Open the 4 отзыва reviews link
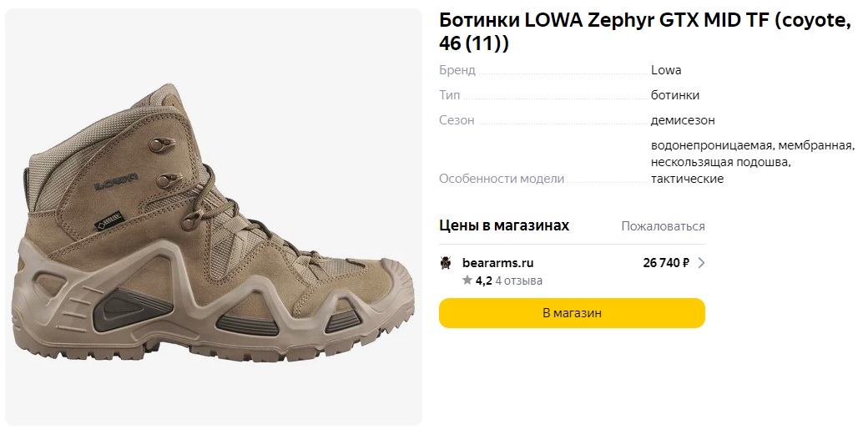 click(x=519, y=281)
